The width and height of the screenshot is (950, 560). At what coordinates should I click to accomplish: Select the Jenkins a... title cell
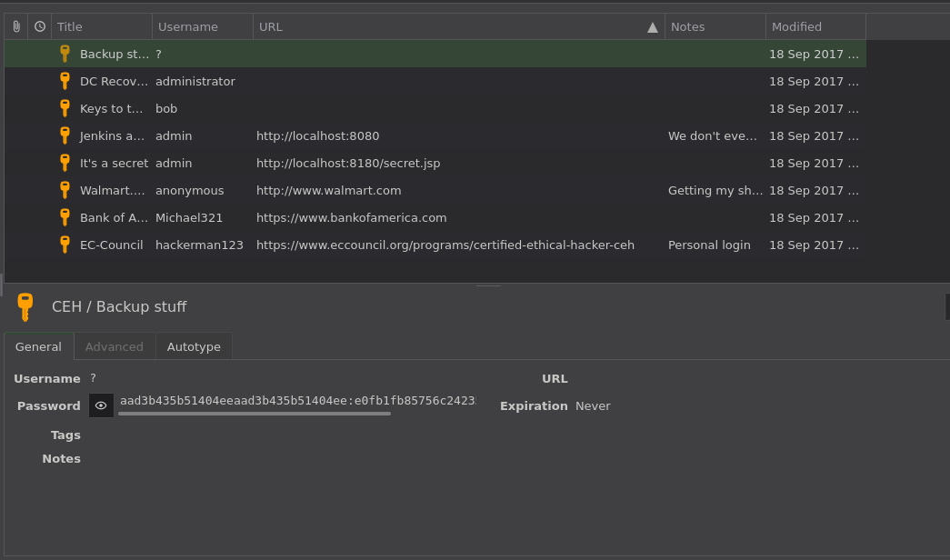pos(112,135)
